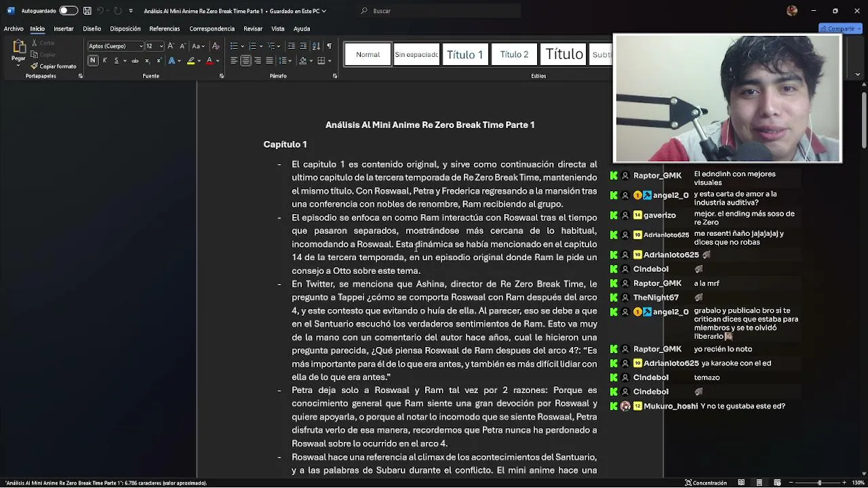868x488 pixels.
Task: Sort text alphabetically with A-Z icon
Action: (x=316, y=46)
